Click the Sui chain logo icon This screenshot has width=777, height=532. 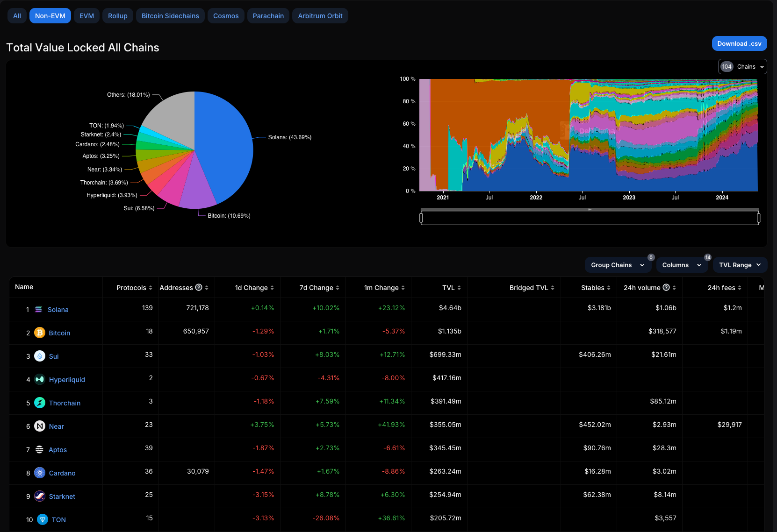pyautogui.click(x=40, y=356)
